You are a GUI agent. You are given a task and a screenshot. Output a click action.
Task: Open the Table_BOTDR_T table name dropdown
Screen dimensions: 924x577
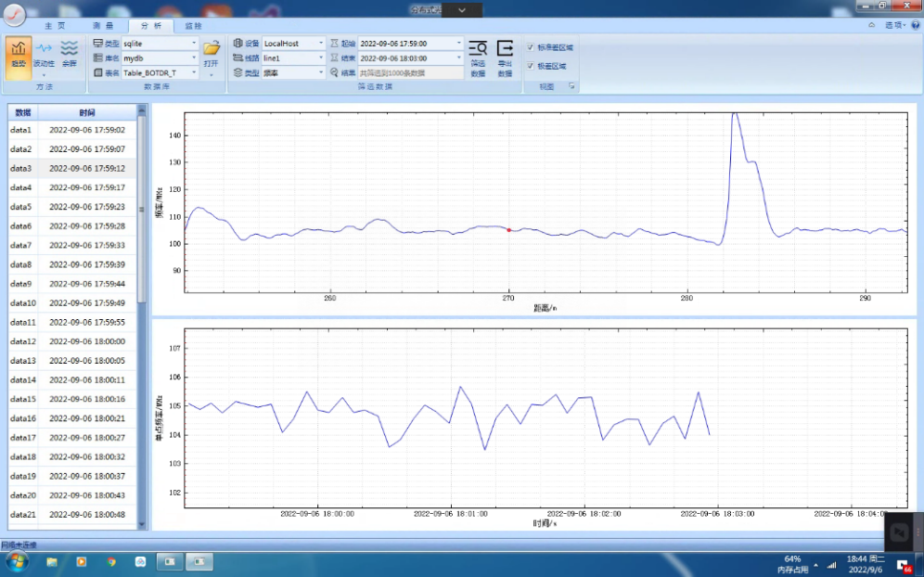[194, 72]
